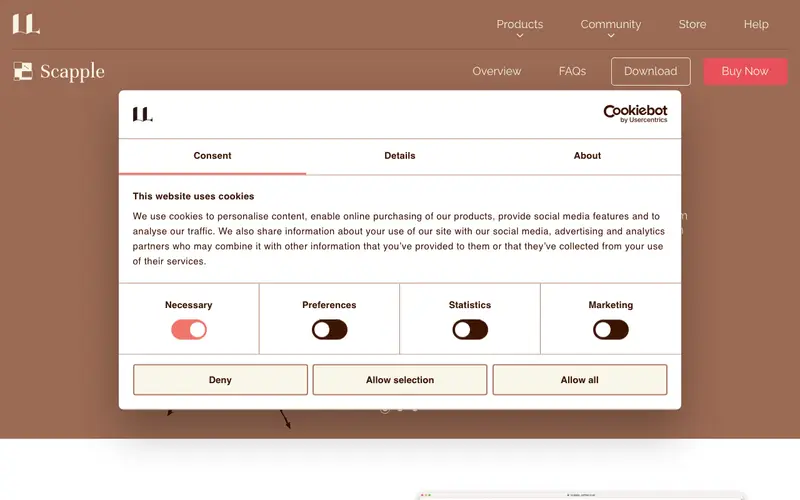Expand the Community dropdown menu
The height and width of the screenshot is (500, 800).
pyautogui.click(x=611, y=28)
